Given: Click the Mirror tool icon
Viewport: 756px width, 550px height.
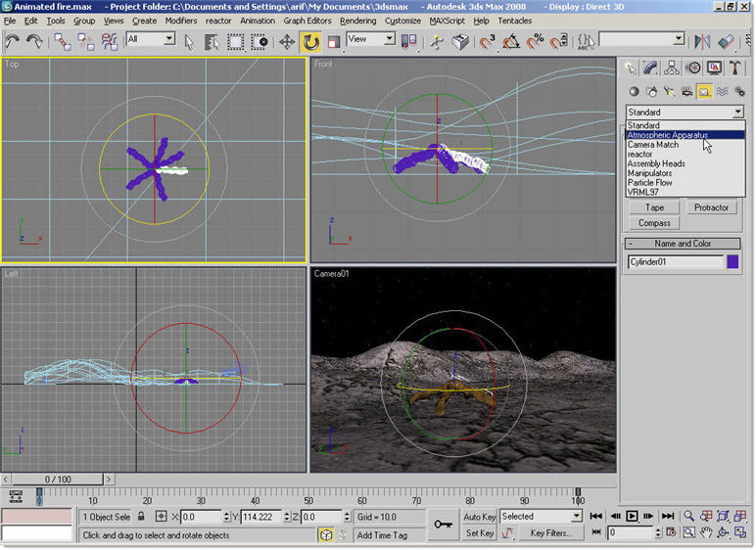Looking at the screenshot, I should coord(702,41).
